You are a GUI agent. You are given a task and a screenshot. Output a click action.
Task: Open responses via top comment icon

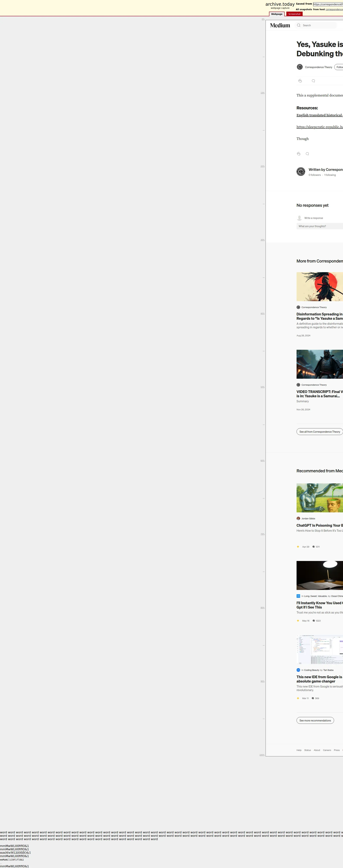(x=313, y=81)
